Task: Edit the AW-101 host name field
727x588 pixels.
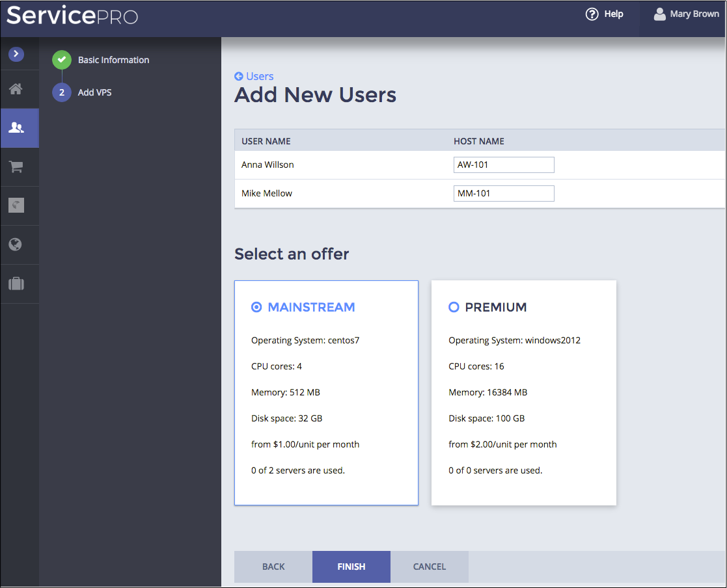Action: tap(504, 165)
